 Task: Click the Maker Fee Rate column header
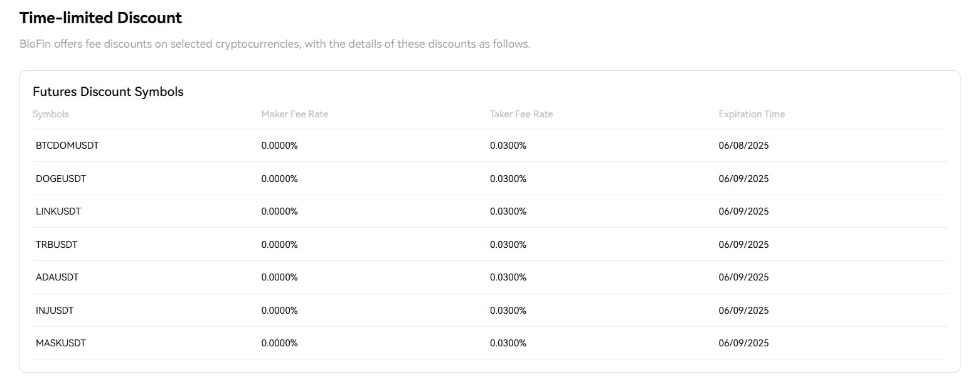pyautogui.click(x=295, y=114)
